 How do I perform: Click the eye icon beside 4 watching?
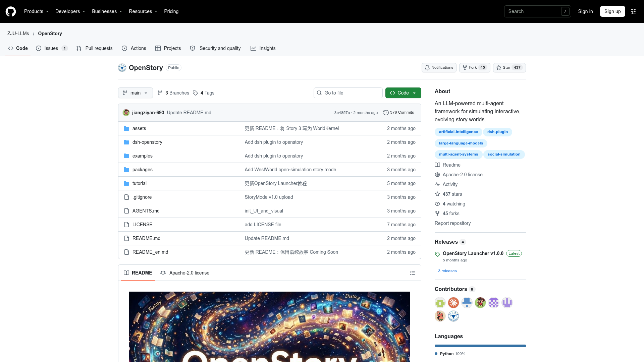coord(437,204)
